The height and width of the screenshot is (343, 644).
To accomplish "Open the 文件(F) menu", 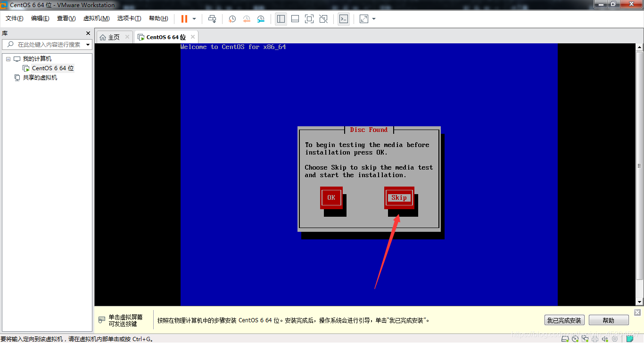I will point(15,18).
